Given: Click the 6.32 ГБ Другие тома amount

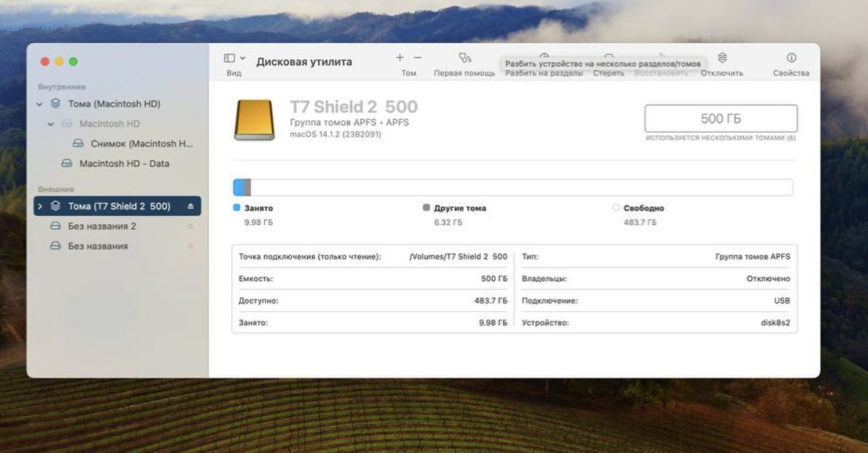Looking at the screenshot, I should pyautogui.click(x=448, y=222).
